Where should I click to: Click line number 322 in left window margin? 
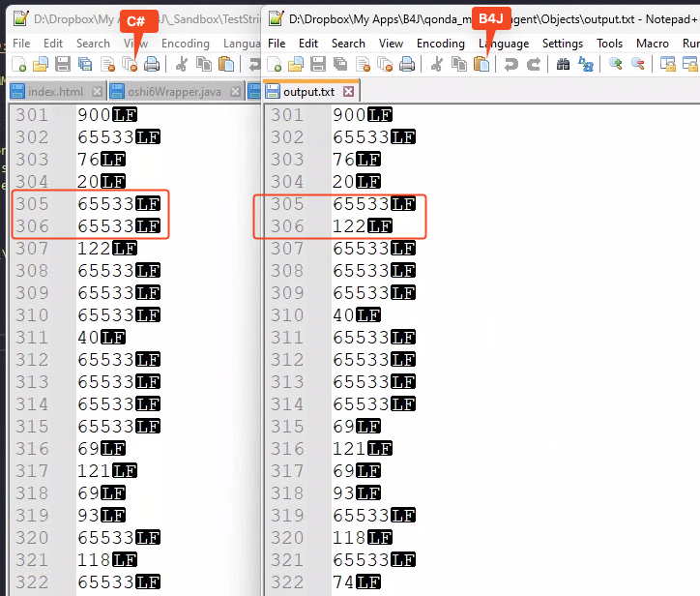pyautogui.click(x=32, y=582)
